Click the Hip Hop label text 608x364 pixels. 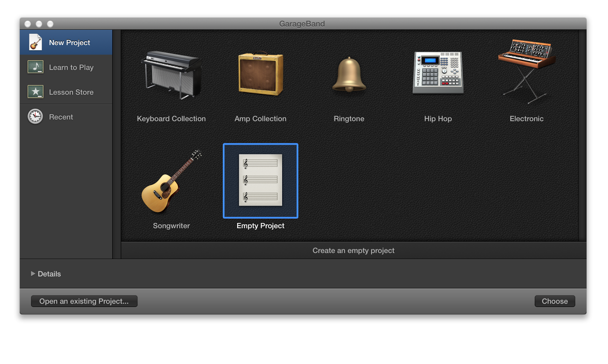438,118
